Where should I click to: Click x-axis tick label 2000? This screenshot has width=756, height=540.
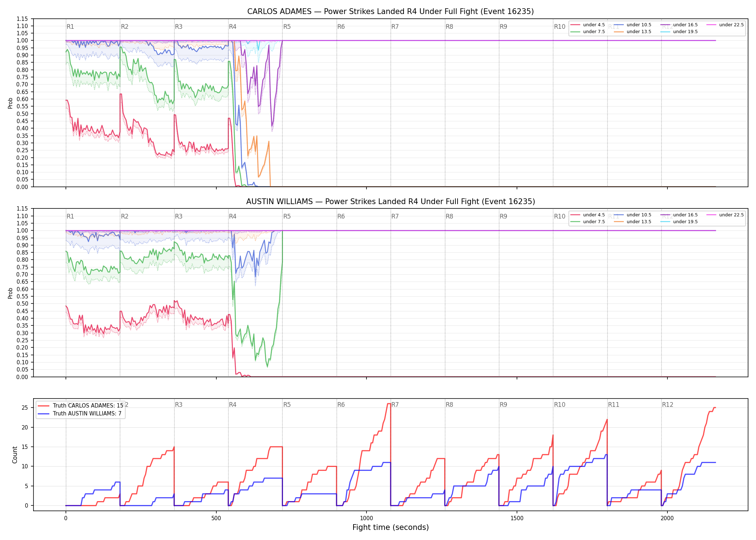pyautogui.click(x=667, y=518)
